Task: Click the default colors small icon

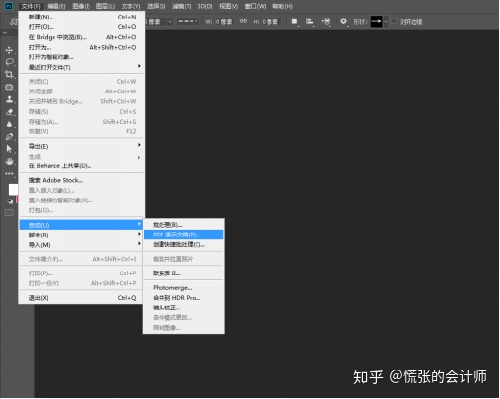Action: 10,201
